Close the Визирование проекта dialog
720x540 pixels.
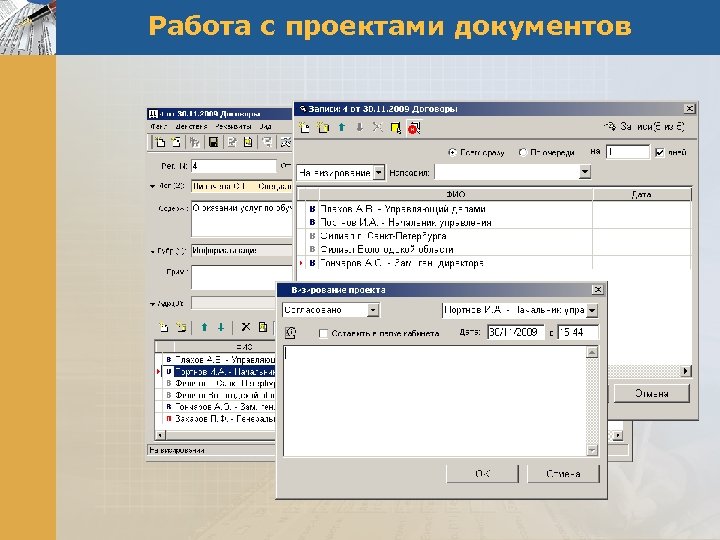coord(597,290)
